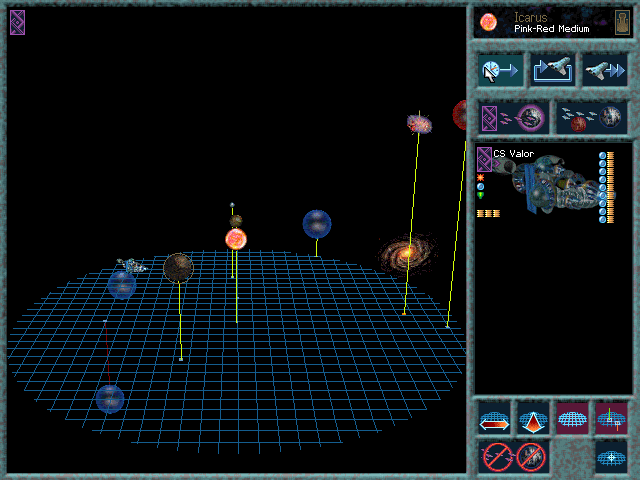Click the CS Valor name label

(x=513, y=154)
